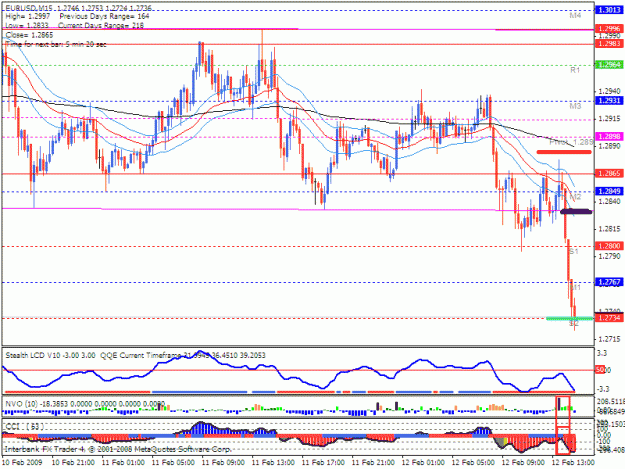Select the thick red pivot line marker

(564, 152)
